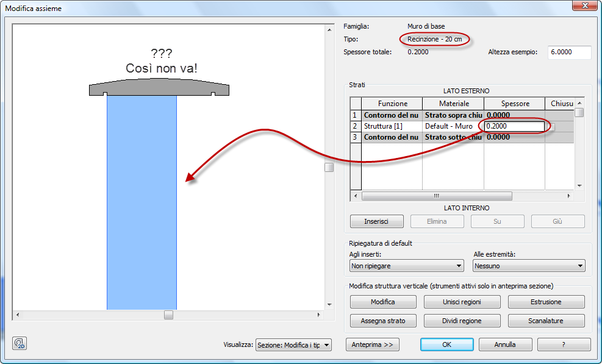
Task: Cancel with the Annulla button
Action: click(505, 344)
